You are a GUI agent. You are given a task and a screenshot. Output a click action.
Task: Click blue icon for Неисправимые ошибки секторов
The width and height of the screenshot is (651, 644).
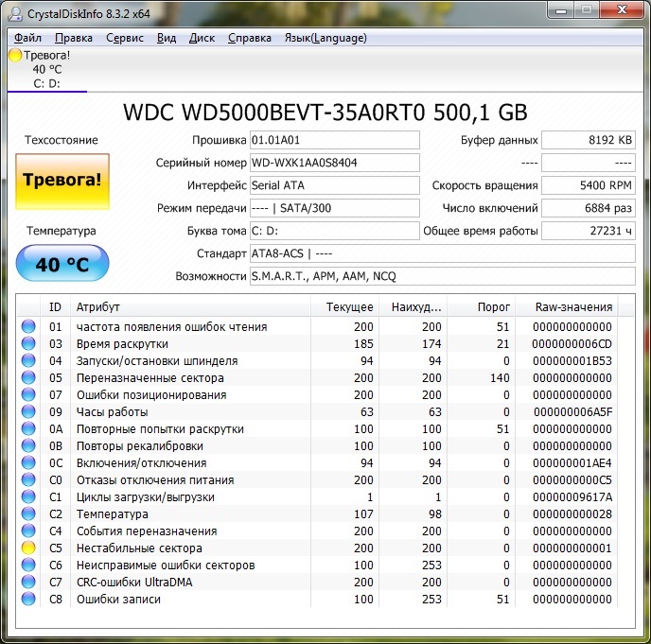[28, 565]
